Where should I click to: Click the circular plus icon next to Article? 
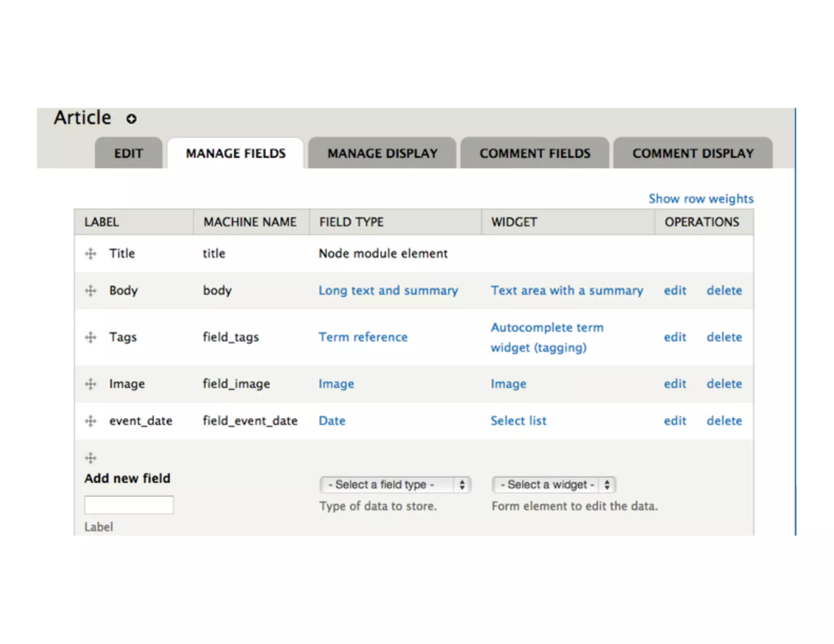click(131, 119)
